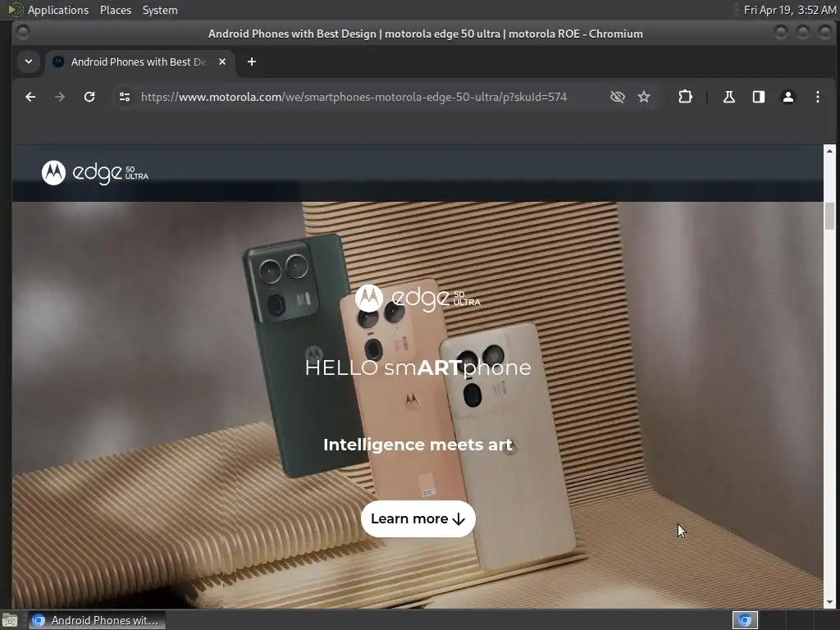Click the date and time clock
This screenshot has height=630, width=840.
coord(790,10)
